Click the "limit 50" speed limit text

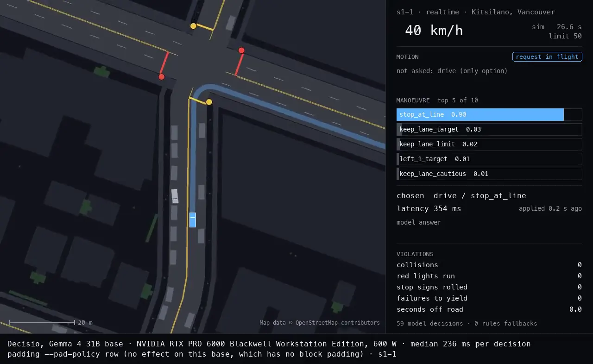click(565, 36)
